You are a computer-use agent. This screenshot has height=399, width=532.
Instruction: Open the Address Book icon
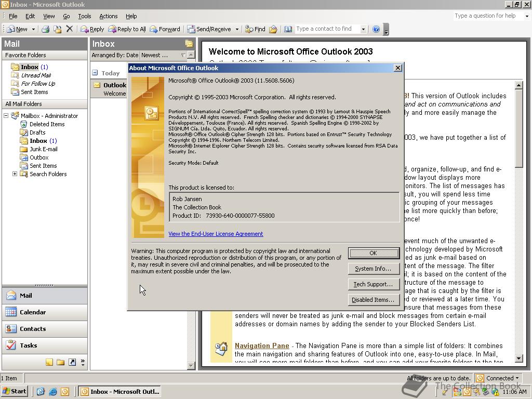288,29
